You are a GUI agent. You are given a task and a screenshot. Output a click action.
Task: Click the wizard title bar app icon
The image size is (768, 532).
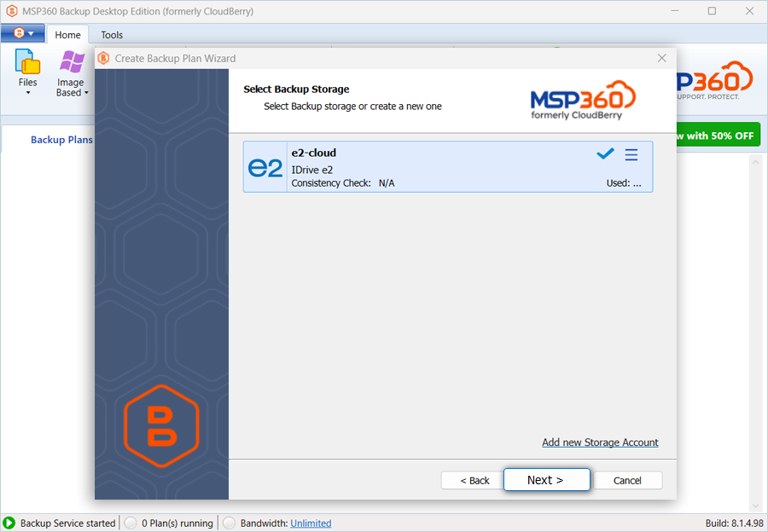[104, 58]
